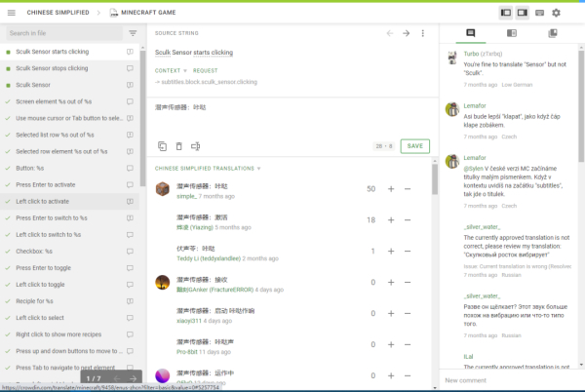585x392 pixels.
Task: Toggle the side-by-side layout view
Action: [x=505, y=13]
